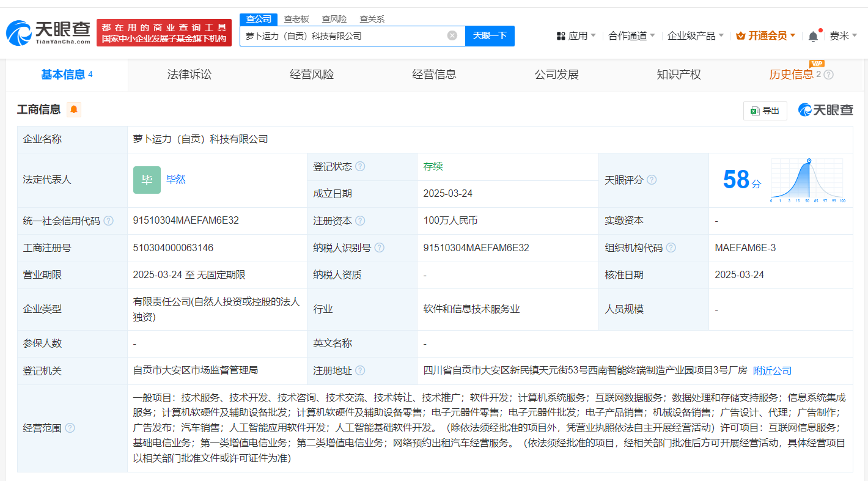Select the 查老板 search tab
Image resolution: width=868 pixels, height=481 pixels.
tap(296, 19)
